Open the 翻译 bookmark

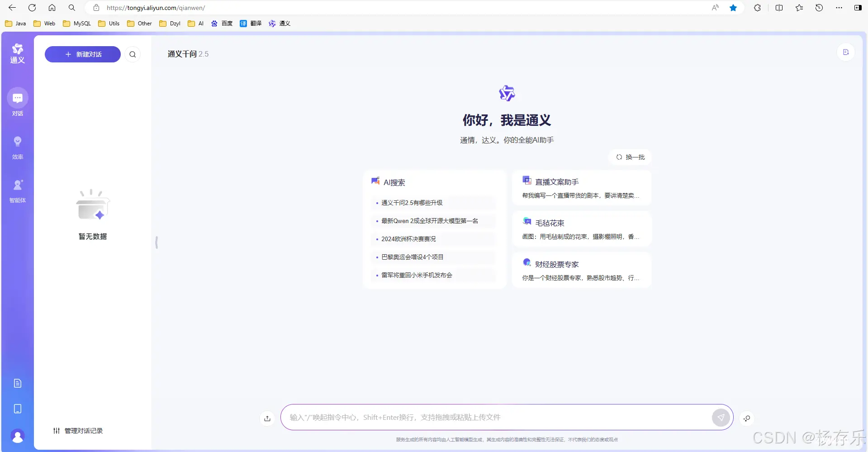click(251, 24)
